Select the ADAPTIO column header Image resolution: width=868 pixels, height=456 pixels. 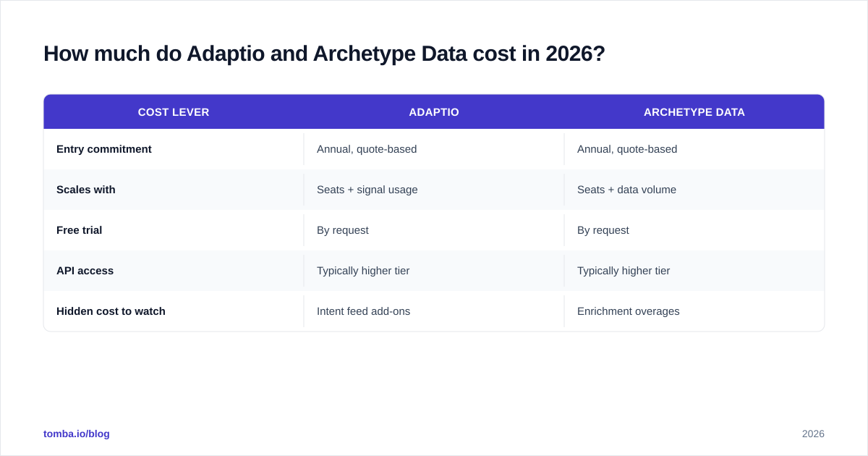434,112
